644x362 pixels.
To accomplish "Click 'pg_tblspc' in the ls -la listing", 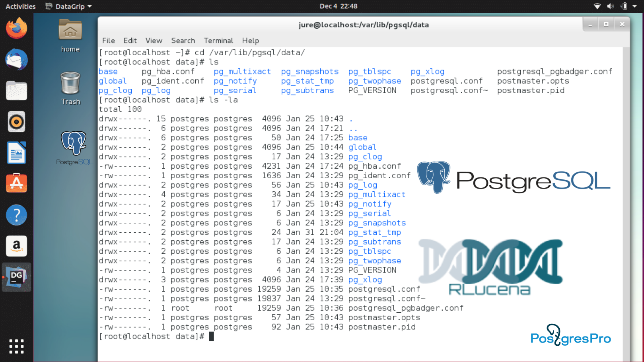I will click(370, 251).
